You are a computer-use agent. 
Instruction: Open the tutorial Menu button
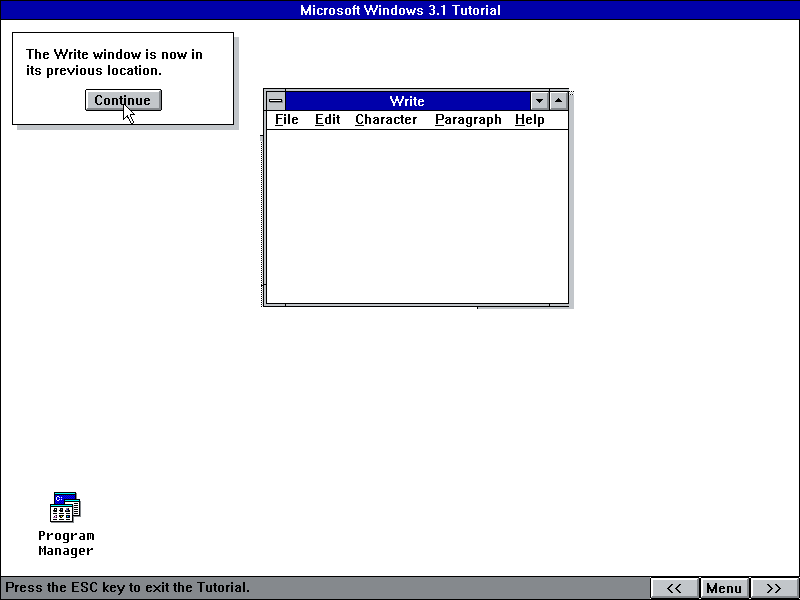pos(724,588)
